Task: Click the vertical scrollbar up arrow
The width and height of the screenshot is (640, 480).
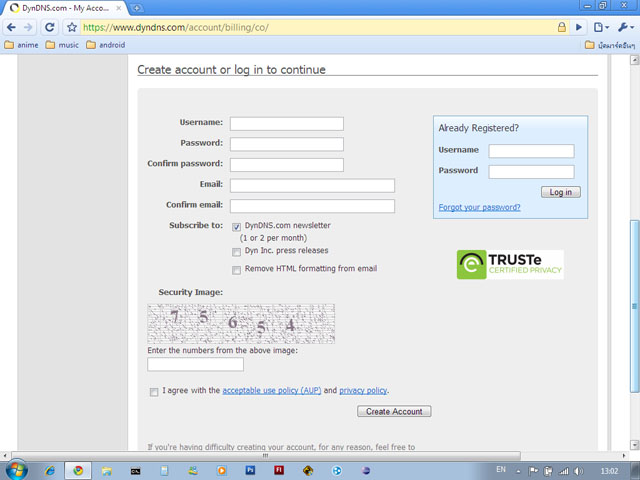Action: [634, 60]
